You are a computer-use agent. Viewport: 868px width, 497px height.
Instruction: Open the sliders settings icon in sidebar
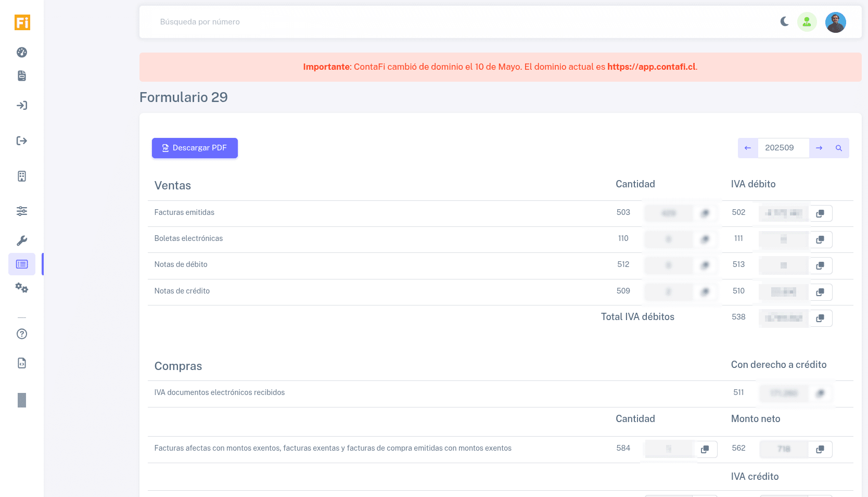[22, 211]
